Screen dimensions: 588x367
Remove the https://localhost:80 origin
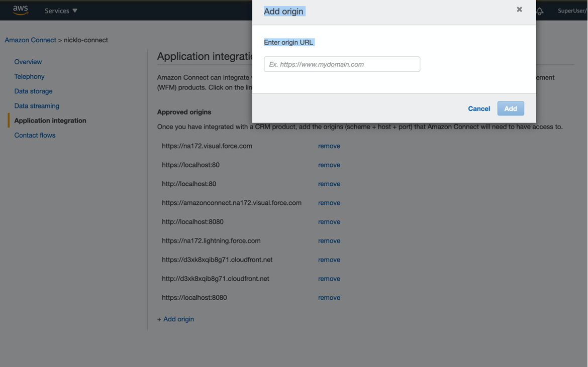[329, 165]
